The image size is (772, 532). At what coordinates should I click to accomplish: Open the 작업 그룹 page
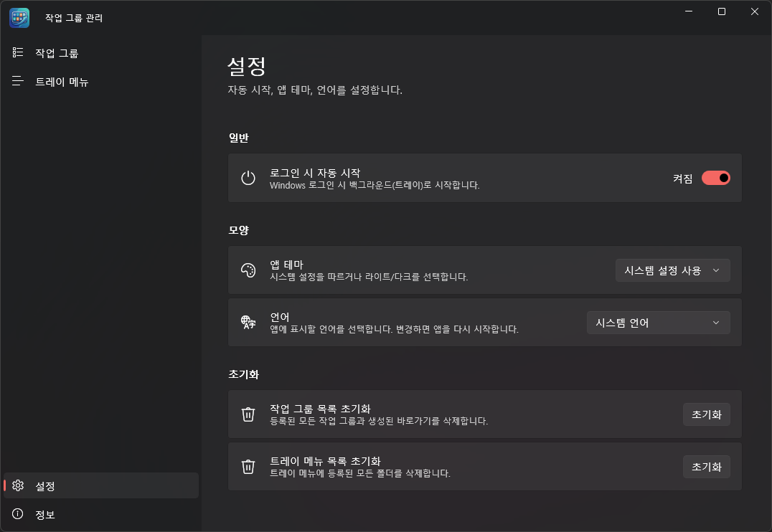click(101, 52)
